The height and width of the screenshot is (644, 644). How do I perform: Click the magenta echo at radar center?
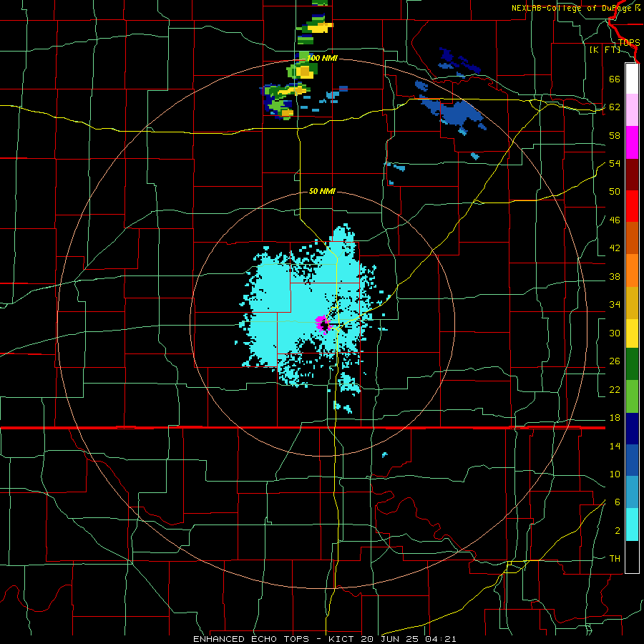tap(322, 325)
